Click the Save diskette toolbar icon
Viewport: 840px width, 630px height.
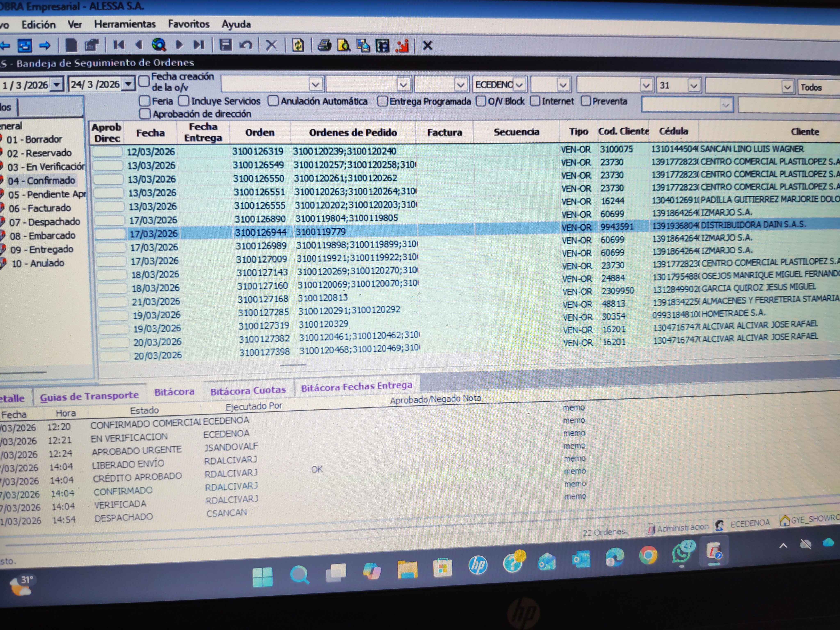[226, 45]
